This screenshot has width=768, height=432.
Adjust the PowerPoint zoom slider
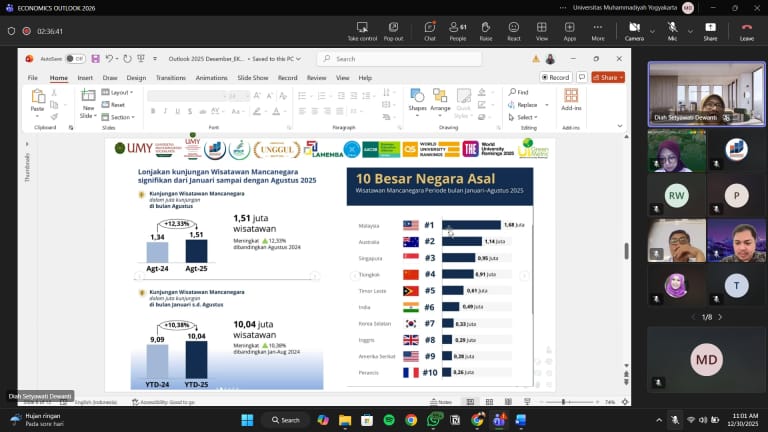point(564,402)
